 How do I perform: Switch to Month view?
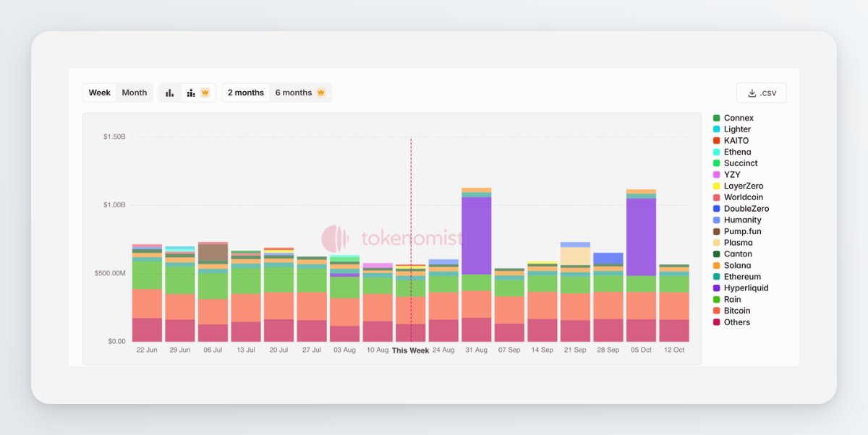pos(135,92)
